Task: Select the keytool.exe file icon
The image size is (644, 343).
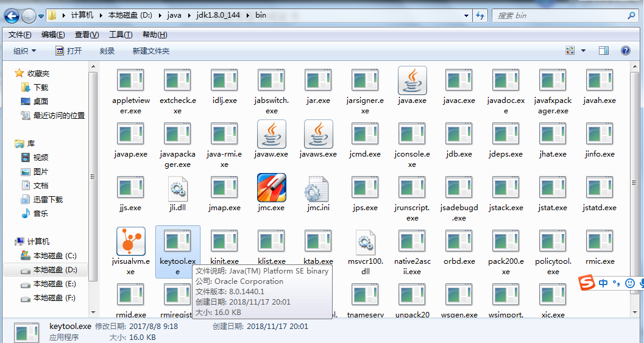Action: (178, 241)
